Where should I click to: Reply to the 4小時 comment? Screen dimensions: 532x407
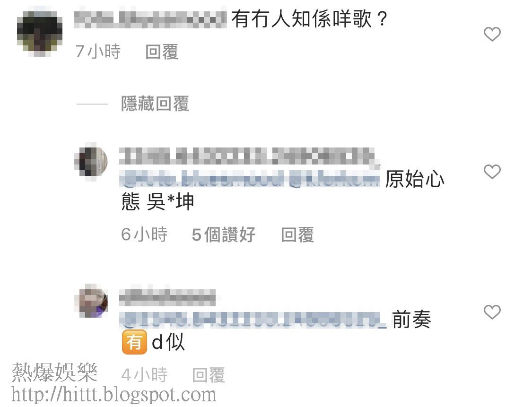click(209, 375)
